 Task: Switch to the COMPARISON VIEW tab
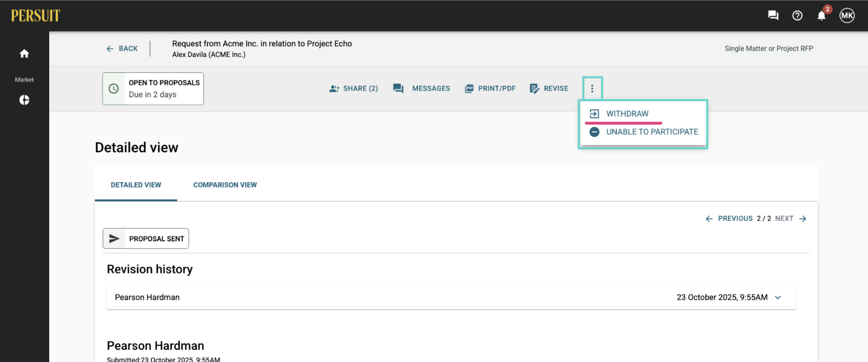(x=225, y=185)
